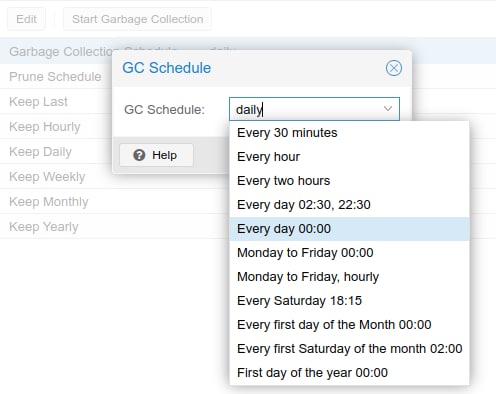Click the 'GC Schedule:' field label
Image resolution: width=496 pixels, height=394 pixels.
pyautogui.click(x=164, y=109)
